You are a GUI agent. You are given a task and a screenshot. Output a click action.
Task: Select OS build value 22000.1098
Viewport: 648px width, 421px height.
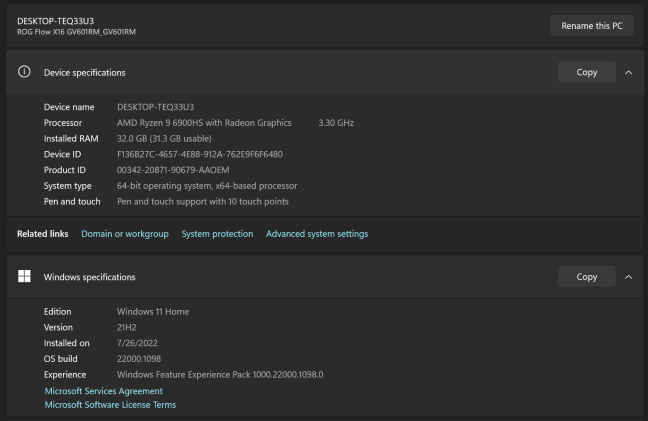(138, 359)
